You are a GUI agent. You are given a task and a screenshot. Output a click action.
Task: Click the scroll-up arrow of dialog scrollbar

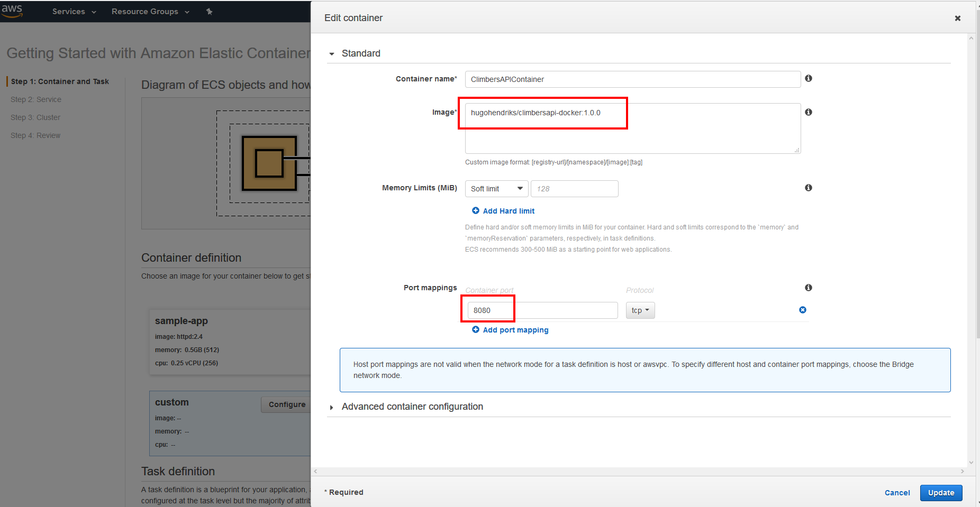coord(971,38)
